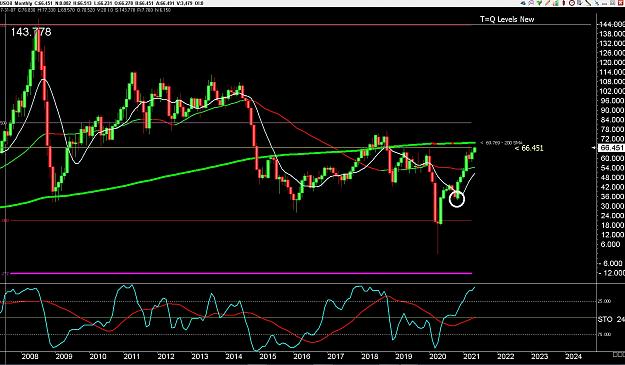Click the 102.000 price axis value
625x365 pixels.
pos(612,91)
